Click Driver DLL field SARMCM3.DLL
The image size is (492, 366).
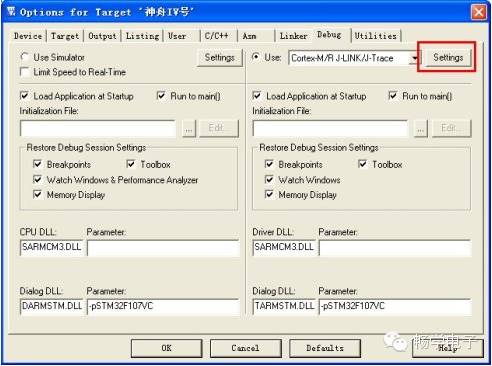click(x=284, y=248)
